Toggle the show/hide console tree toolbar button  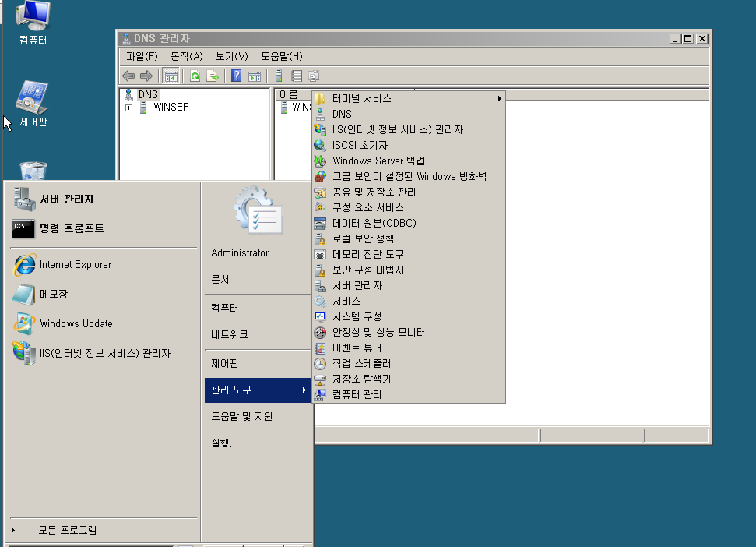click(171, 76)
